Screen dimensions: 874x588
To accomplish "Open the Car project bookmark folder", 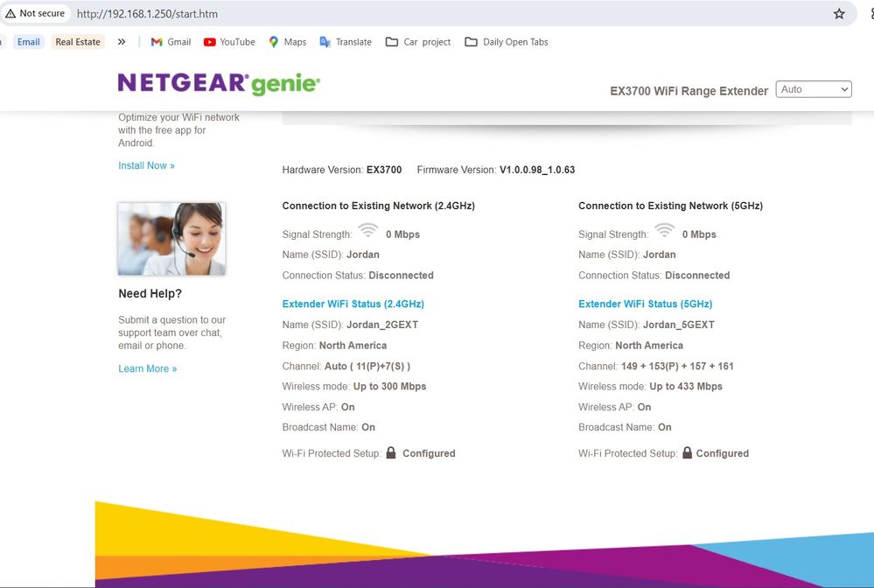I will tap(418, 42).
